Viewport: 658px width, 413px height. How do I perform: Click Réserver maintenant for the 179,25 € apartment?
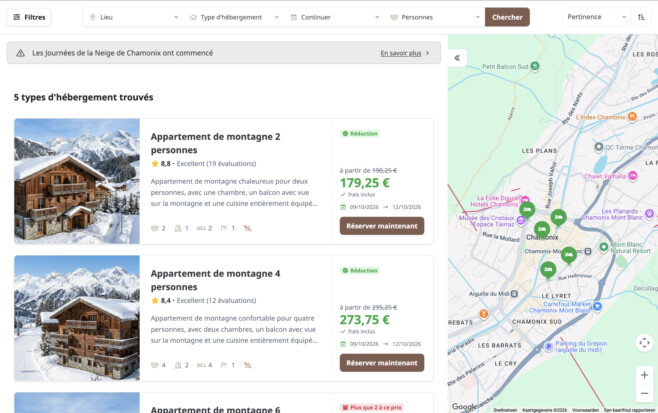(382, 226)
